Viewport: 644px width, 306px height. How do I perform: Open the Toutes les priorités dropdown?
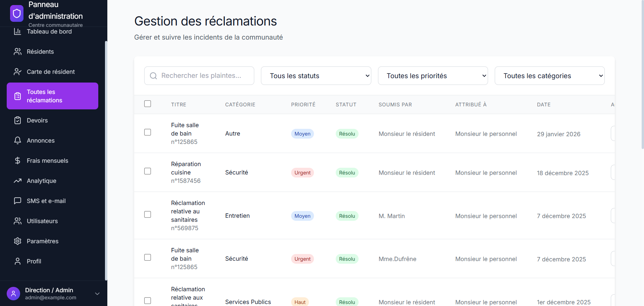[433, 75]
